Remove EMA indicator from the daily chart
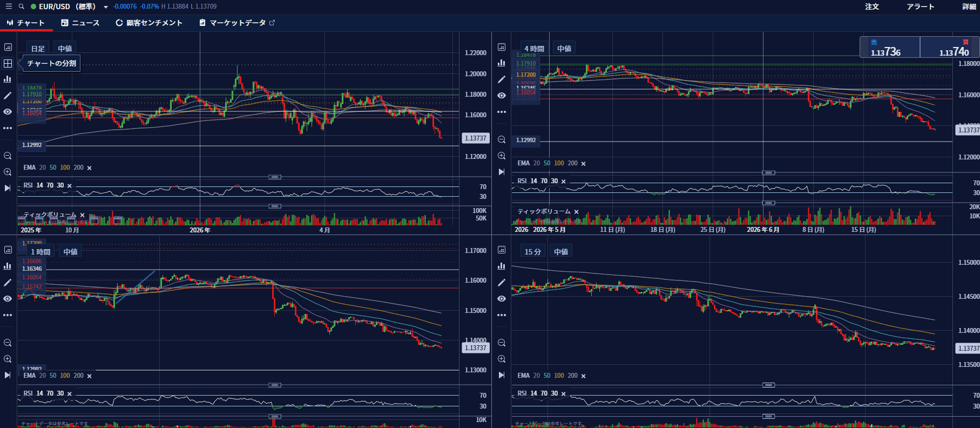 click(90, 168)
